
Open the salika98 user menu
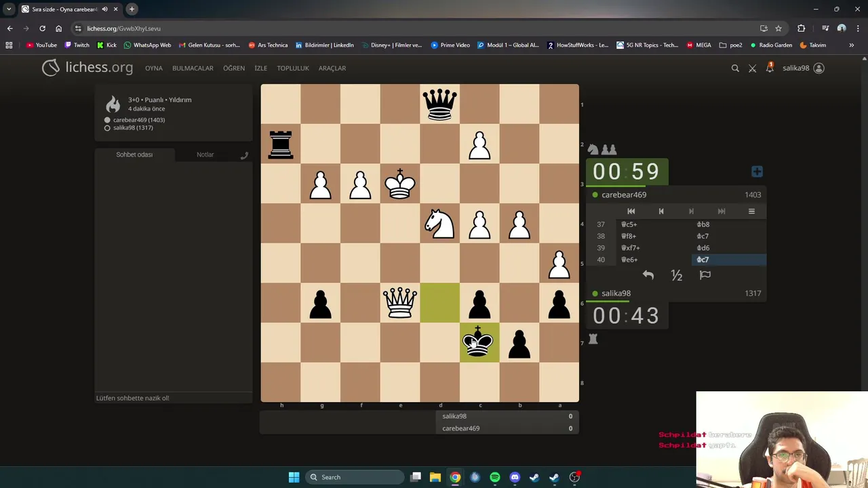click(x=804, y=68)
